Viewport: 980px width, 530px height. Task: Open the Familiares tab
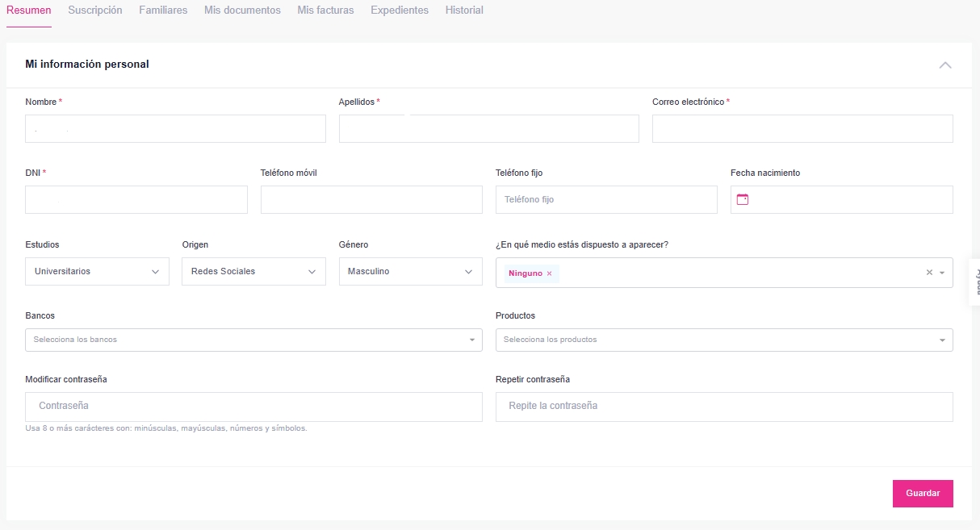click(163, 10)
